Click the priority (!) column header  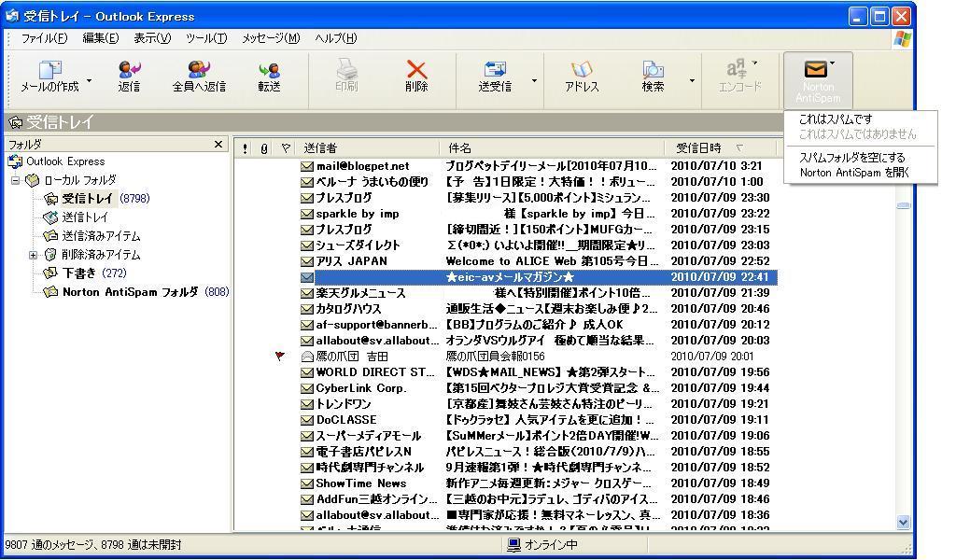[x=246, y=148]
